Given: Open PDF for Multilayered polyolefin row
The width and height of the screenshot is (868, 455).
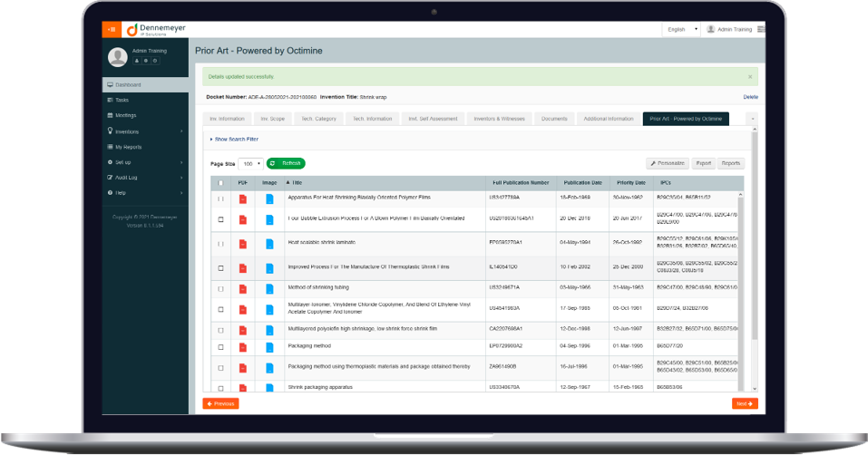Looking at the screenshot, I should (242, 330).
